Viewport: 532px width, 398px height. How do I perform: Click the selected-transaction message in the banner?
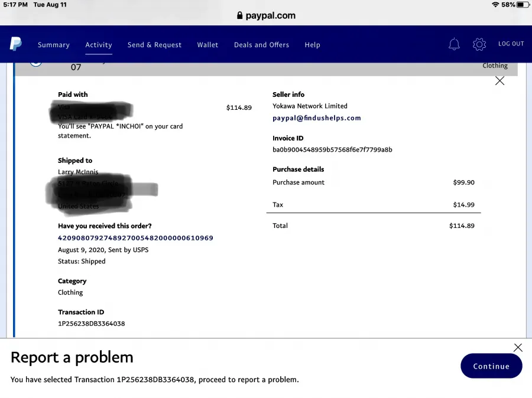pyautogui.click(x=155, y=380)
